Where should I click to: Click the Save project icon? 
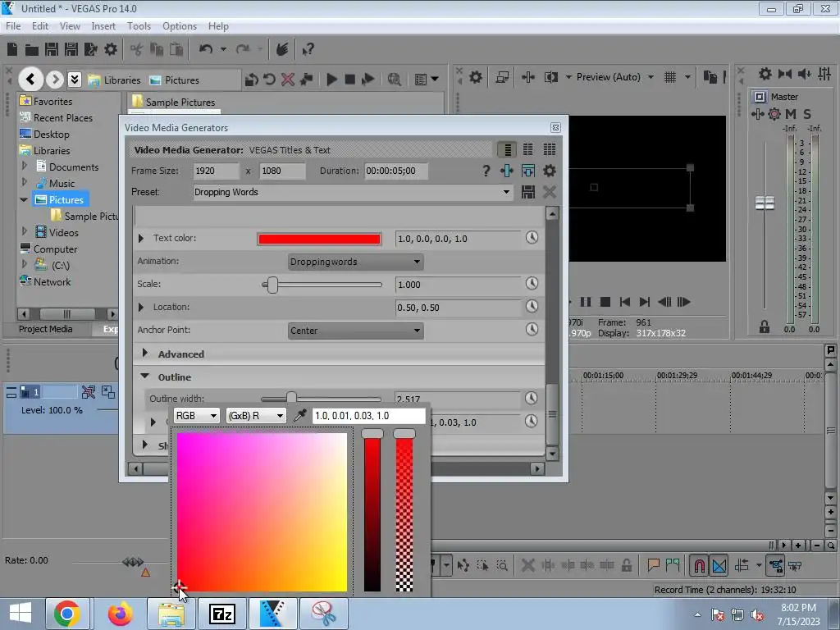pos(52,49)
